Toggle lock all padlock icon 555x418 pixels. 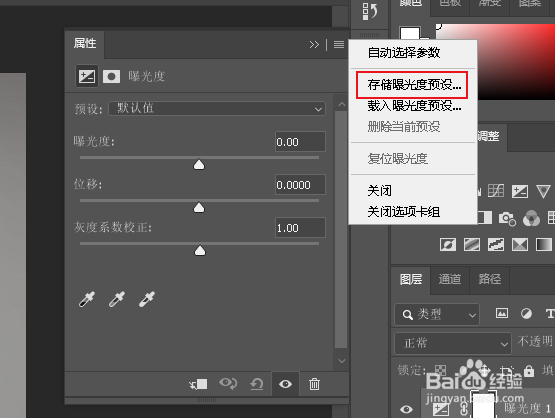tap(529, 371)
